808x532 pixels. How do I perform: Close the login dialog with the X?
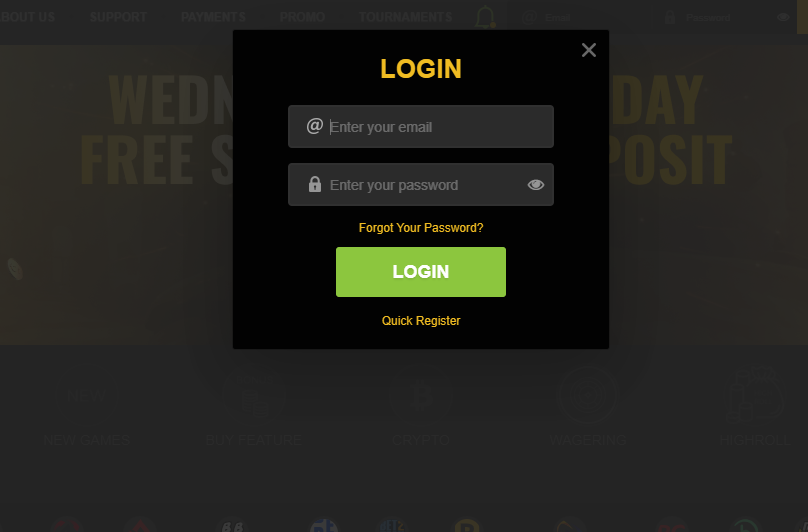coord(588,50)
